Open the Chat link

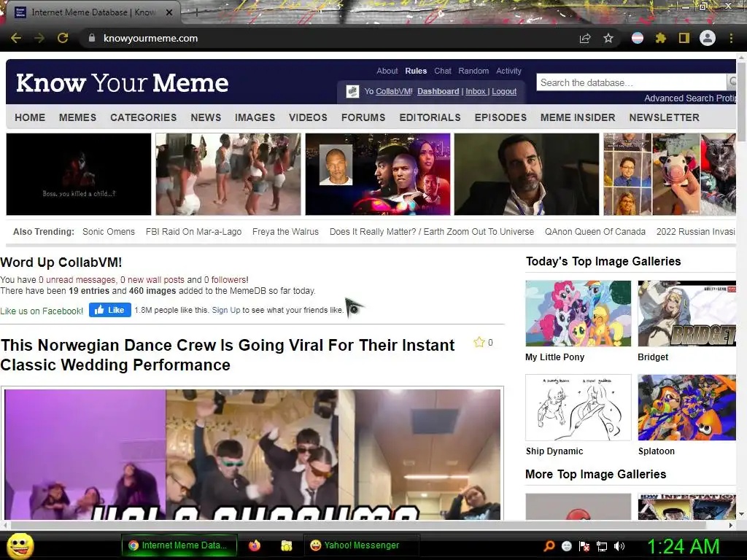(443, 71)
